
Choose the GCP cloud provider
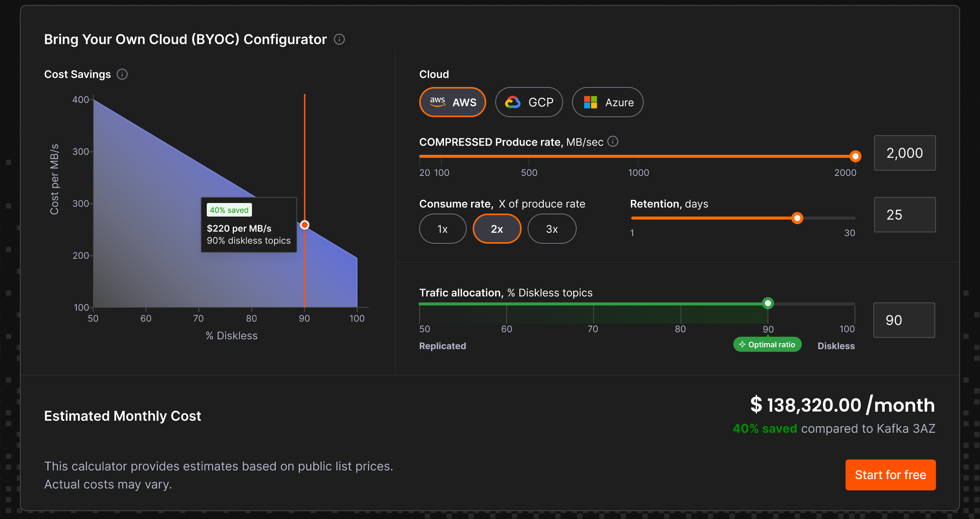(x=529, y=102)
